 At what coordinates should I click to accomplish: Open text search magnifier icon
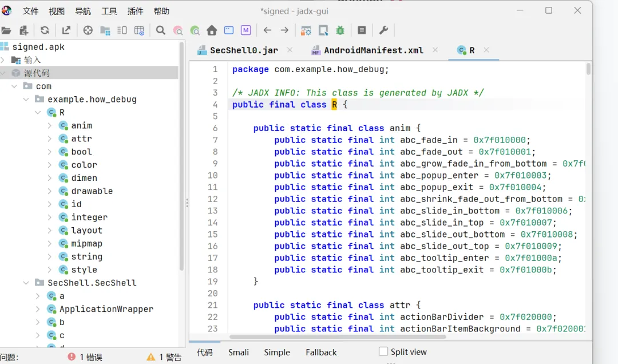pyautogui.click(x=160, y=30)
